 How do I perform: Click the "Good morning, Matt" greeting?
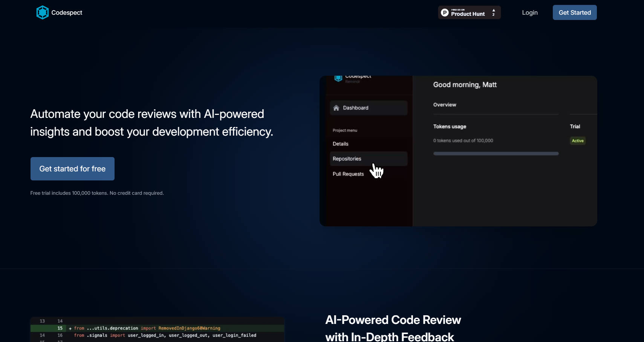[x=465, y=85]
